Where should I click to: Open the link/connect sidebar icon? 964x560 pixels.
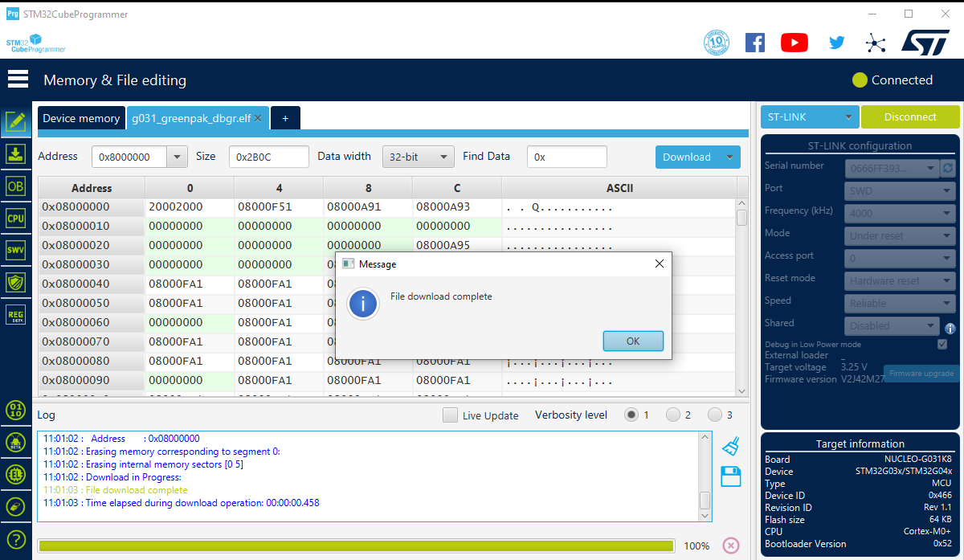pyautogui.click(x=15, y=506)
